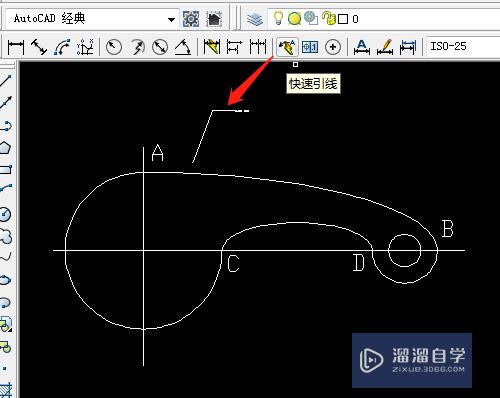500x398 pixels.
Task: Select the Ellipse Arc tool
Action: (5, 303)
